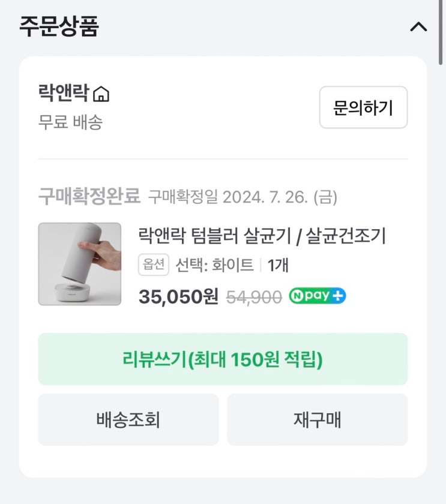Click the 1개 quantity label
Viewport: 446px width, 504px height.
(x=278, y=265)
